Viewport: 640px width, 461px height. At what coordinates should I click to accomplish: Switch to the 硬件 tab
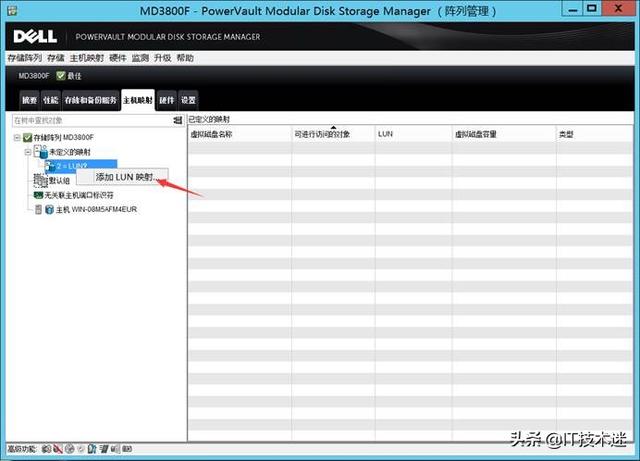tap(167, 100)
